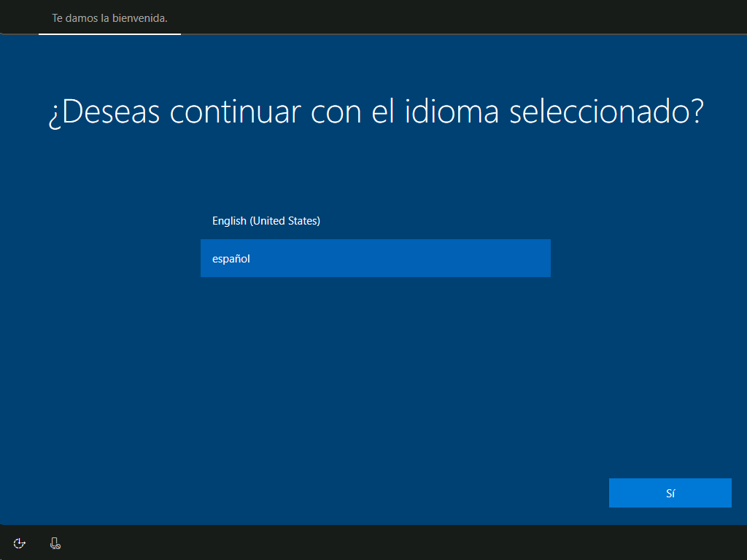The width and height of the screenshot is (747, 560).
Task: Click the clock-arrow accessibility icon
Action: pos(20,542)
